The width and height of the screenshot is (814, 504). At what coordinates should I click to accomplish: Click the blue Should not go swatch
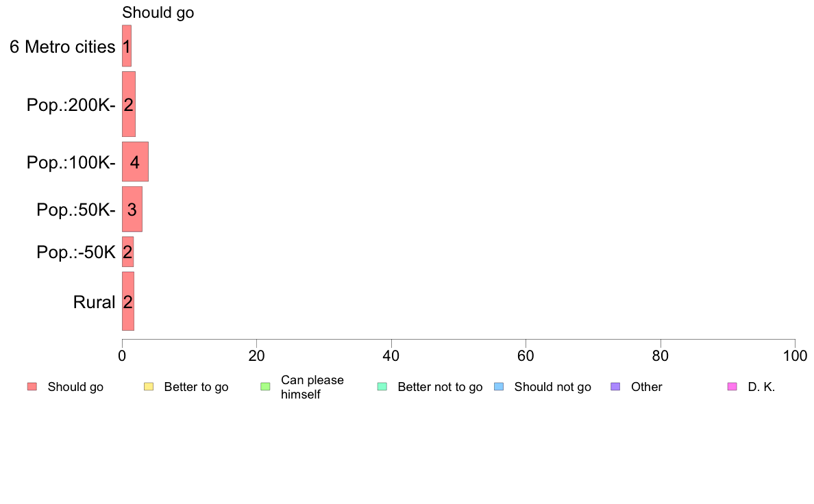click(499, 387)
